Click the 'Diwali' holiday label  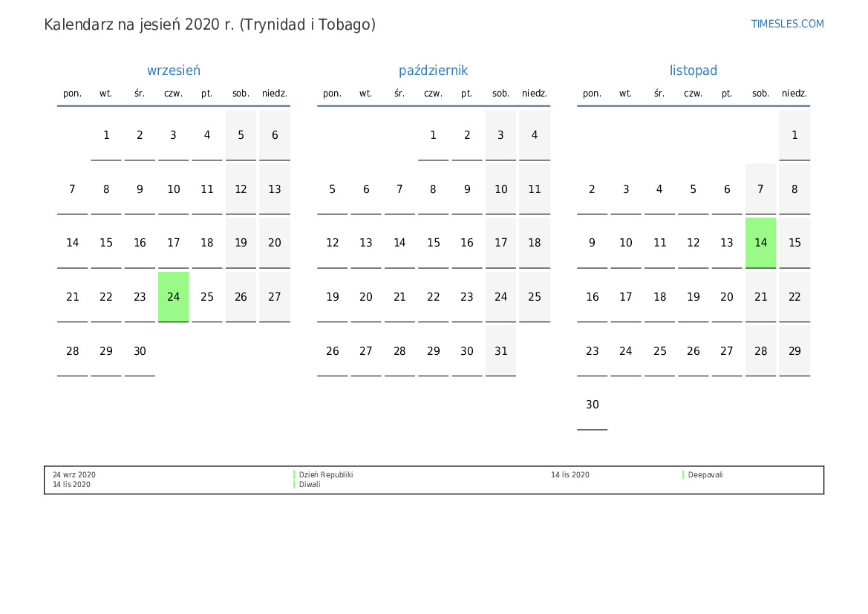[310, 485]
